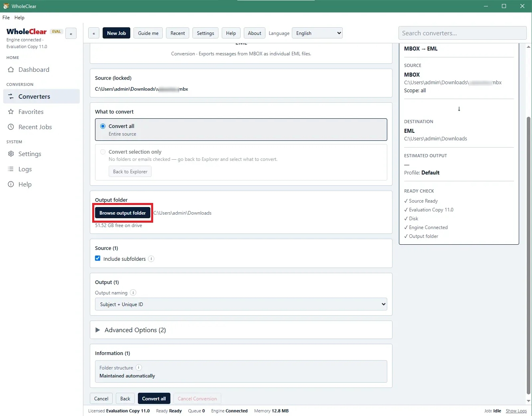
Task: Click 'Disk' in Ready Check list
Action: [413, 219]
